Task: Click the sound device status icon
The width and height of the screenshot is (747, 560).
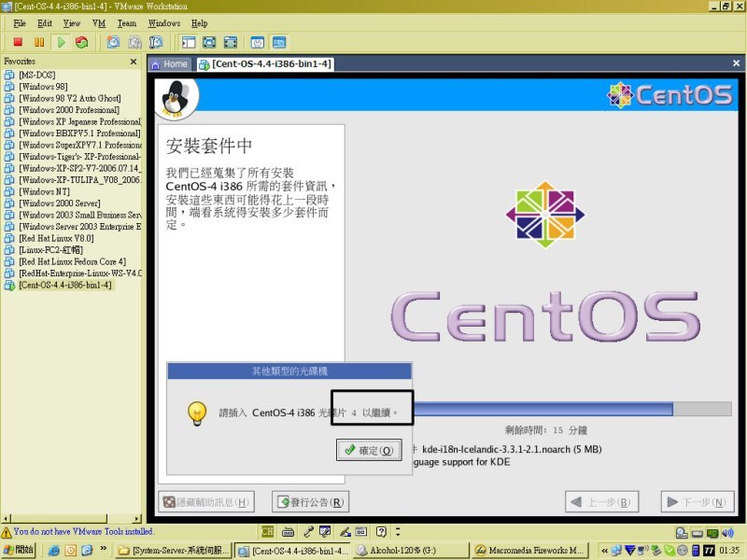Action: [727, 533]
